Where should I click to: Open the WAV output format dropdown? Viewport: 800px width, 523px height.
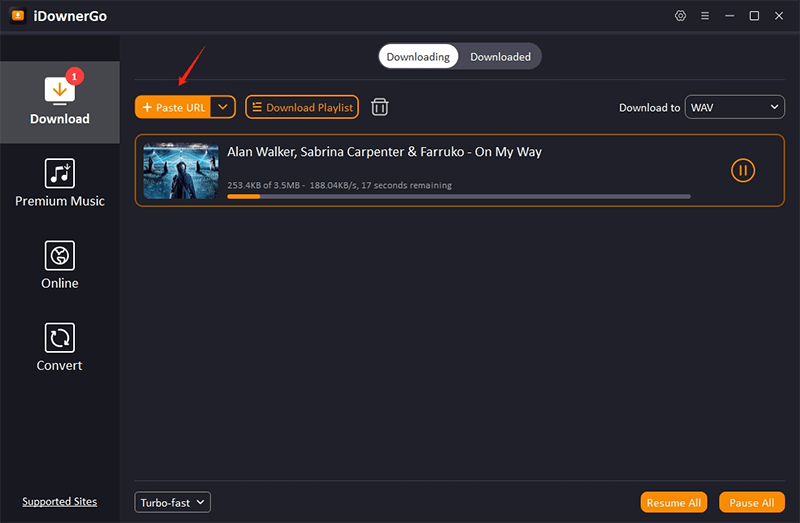[x=734, y=107]
